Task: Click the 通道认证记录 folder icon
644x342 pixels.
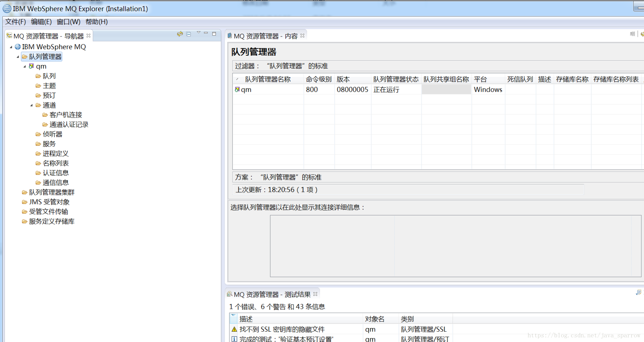Action: (45, 125)
